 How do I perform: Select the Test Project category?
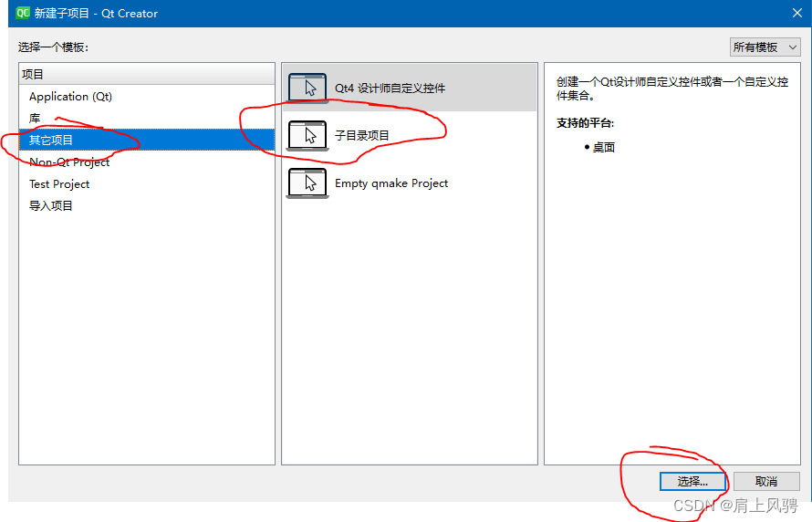[x=147, y=183]
